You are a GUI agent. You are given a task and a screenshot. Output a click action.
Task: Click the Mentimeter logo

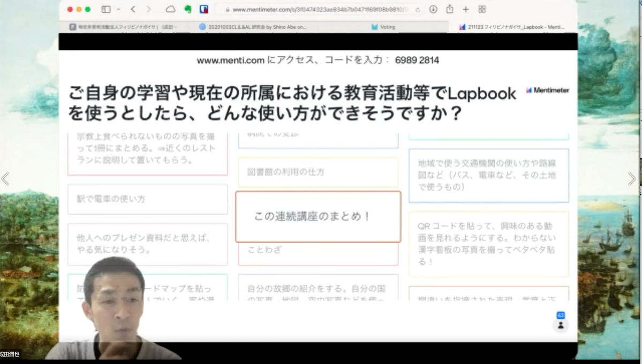click(547, 90)
